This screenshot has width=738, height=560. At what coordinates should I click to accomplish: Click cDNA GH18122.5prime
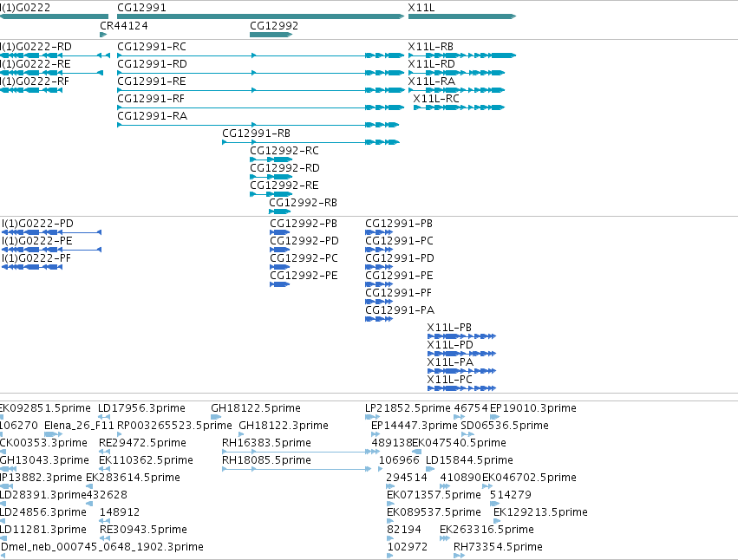pos(216,417)
